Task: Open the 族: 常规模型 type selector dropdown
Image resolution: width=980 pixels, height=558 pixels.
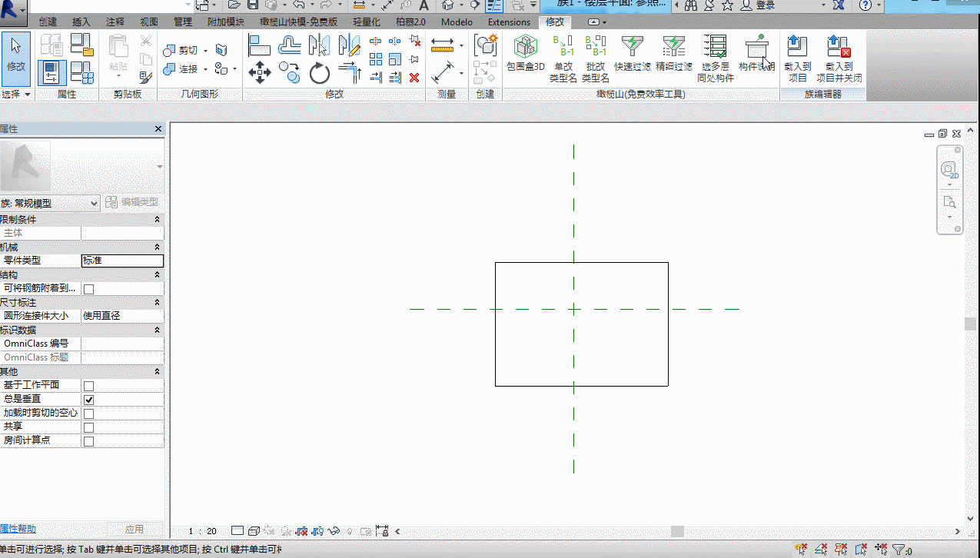Action: click(x=50, y=203)
